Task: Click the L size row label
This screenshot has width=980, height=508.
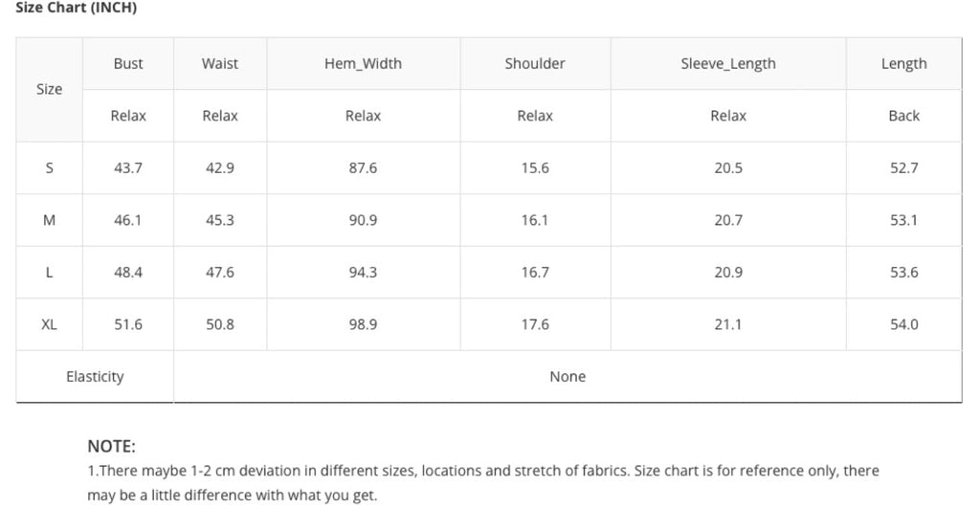Action: [49, 273]
